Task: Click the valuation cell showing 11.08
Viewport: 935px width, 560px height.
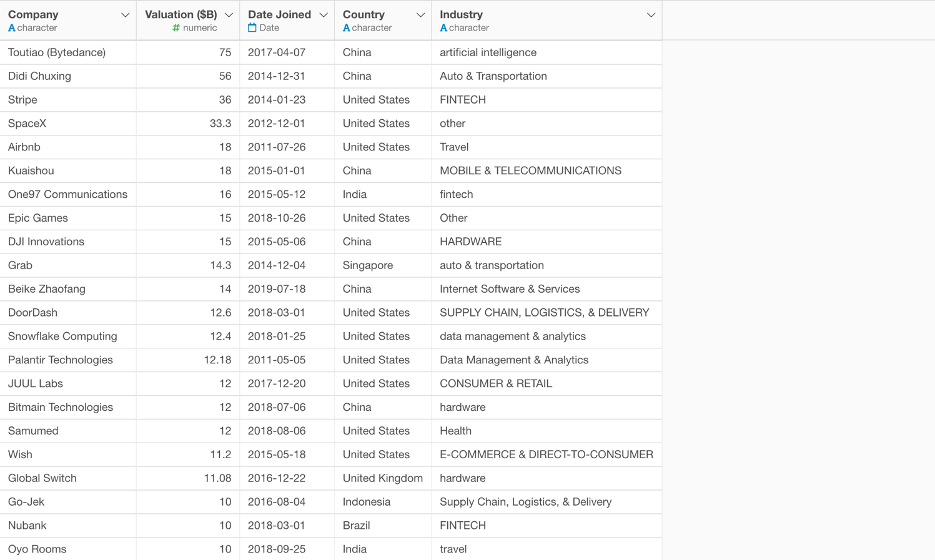Action: point(188,479)
